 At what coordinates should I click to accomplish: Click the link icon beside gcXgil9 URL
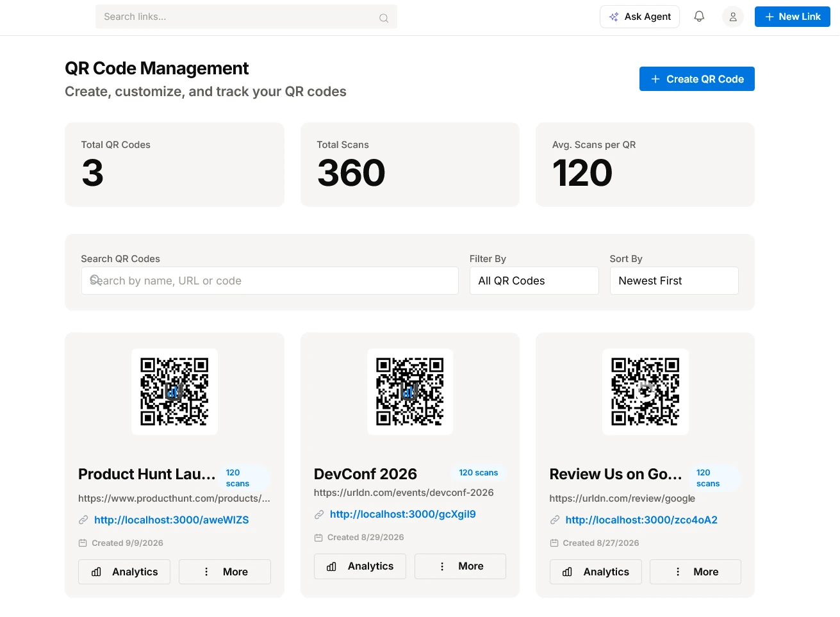click(319, 514)
